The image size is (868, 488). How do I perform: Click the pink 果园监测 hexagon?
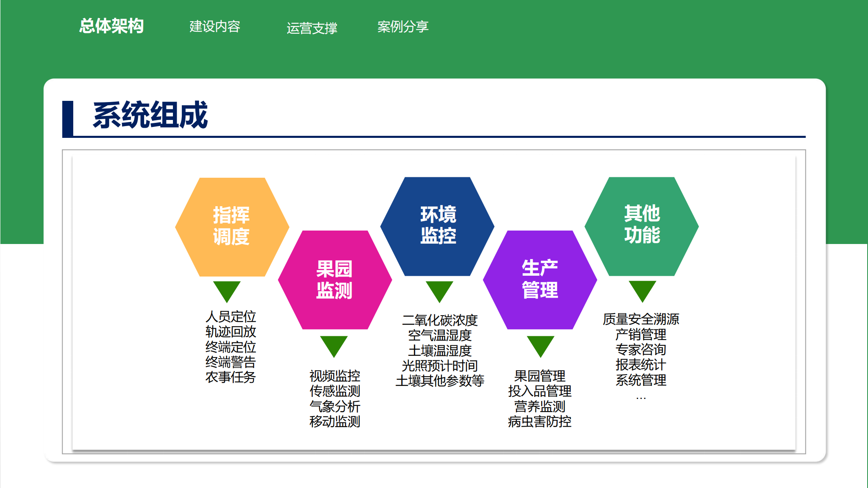tap(335, 280)
